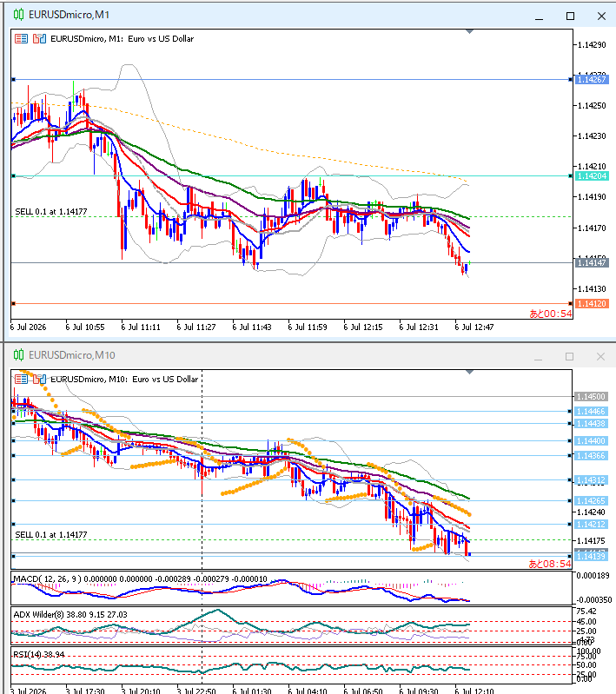Minimize the EURUSDmicro,M10 chart window

539,357
